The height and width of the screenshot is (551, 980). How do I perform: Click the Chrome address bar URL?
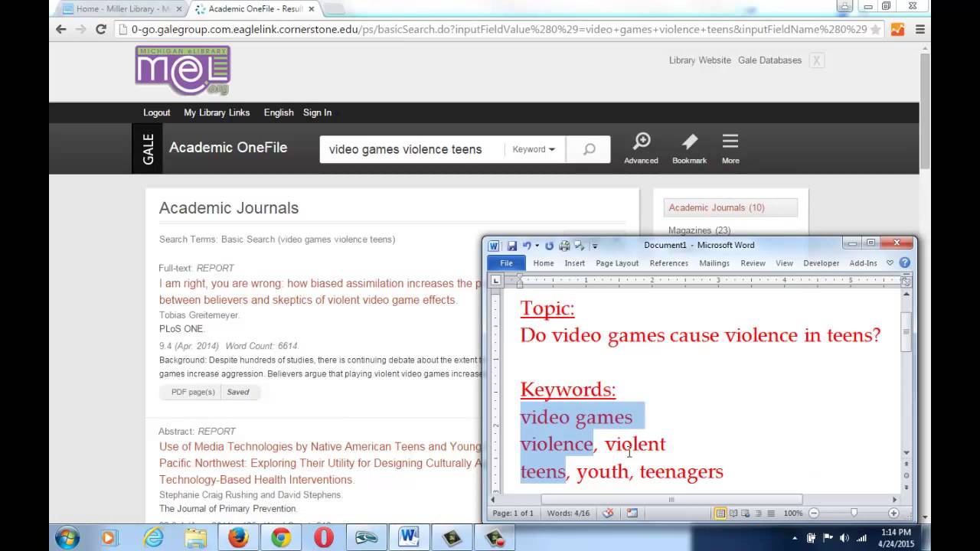pyautogui.click(x=498, y=29)
